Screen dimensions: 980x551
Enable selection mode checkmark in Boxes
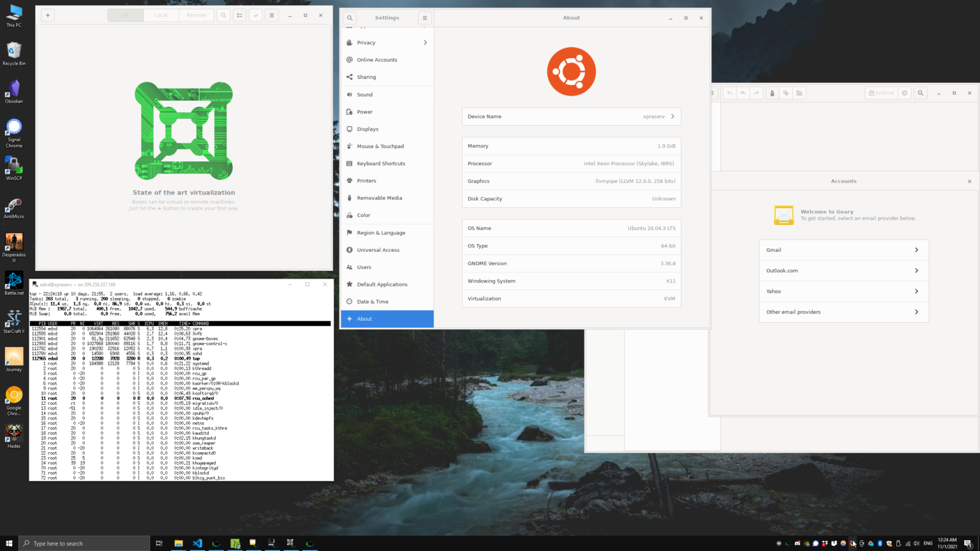point(255,15)
